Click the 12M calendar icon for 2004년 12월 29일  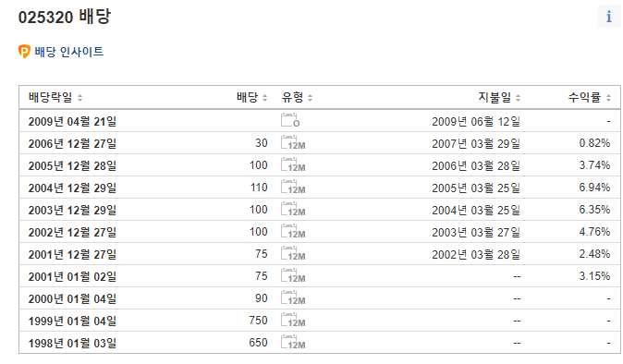coord(293,187)
